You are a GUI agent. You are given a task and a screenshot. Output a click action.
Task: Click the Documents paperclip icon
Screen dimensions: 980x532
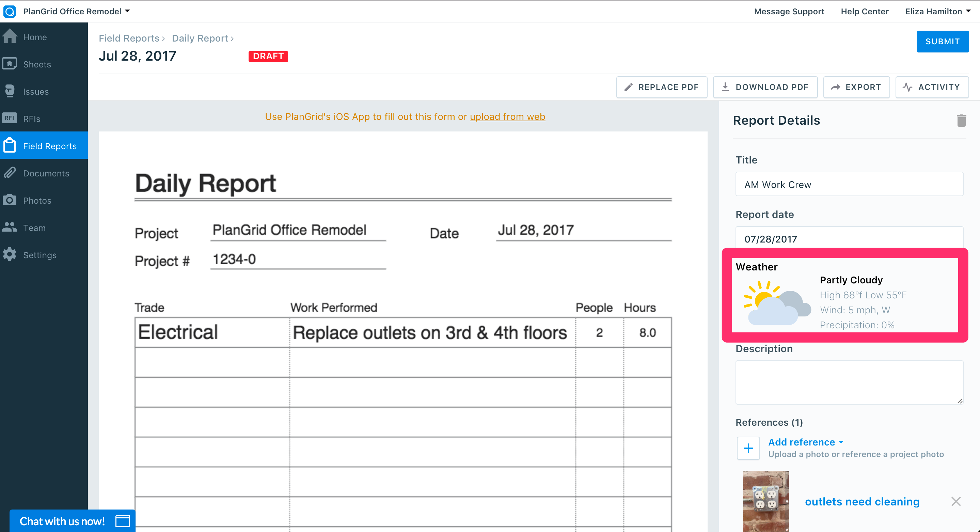(x=10, y=173)
